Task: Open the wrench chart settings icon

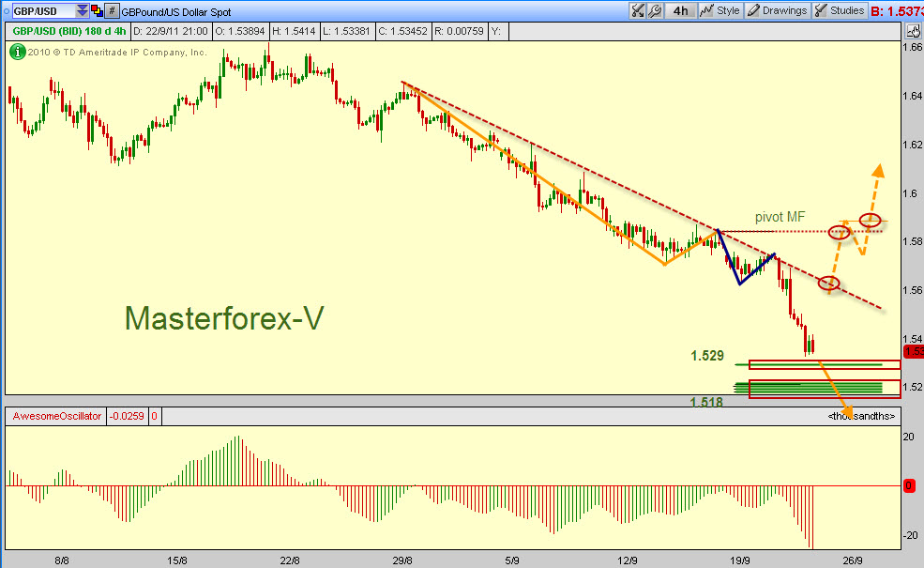Action: click(655, 10)
